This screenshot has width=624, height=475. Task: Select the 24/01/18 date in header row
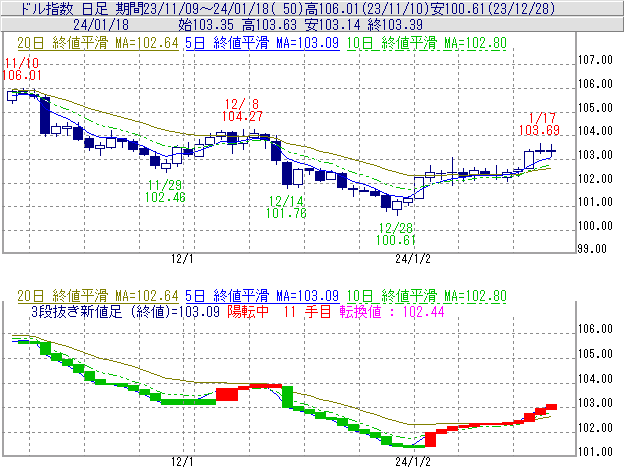(101, 25)
